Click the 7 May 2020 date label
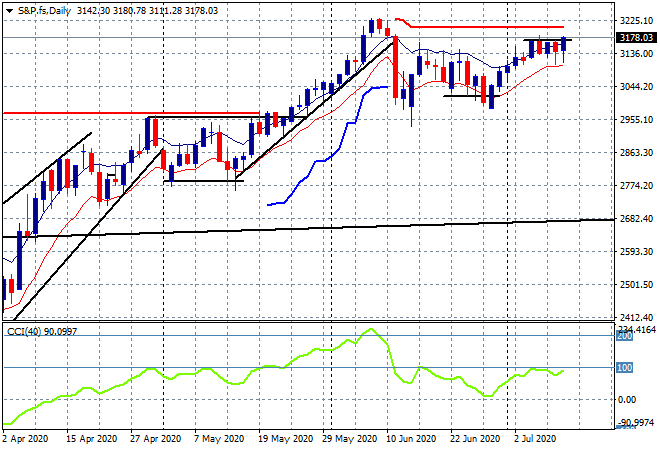660x450 pixels. [219, 439]
